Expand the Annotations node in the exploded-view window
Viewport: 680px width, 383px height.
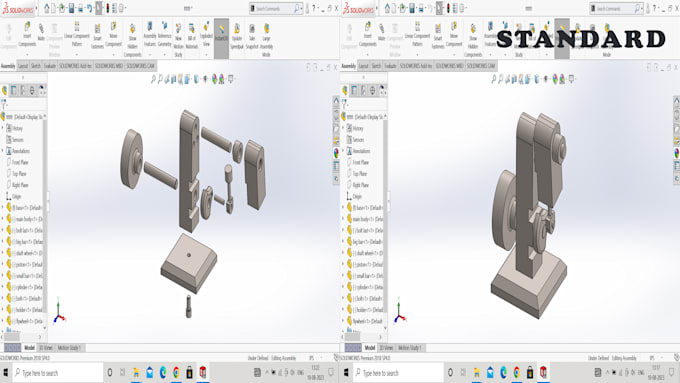3,151
